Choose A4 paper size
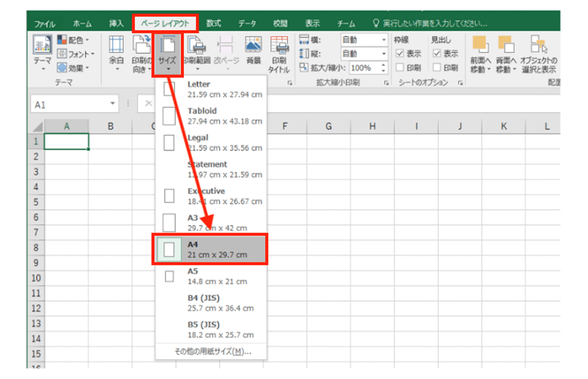This screenshot has width=588, height=379. [211, 249]
